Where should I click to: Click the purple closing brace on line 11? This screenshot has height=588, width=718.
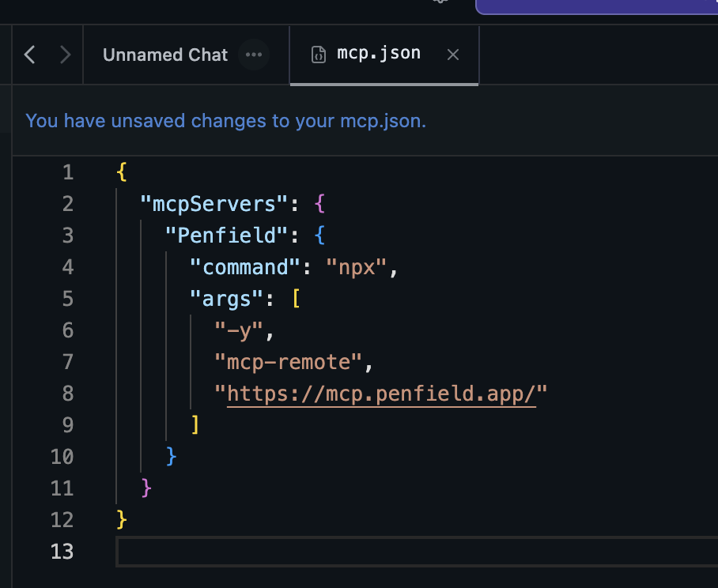(x=146, y=488)
